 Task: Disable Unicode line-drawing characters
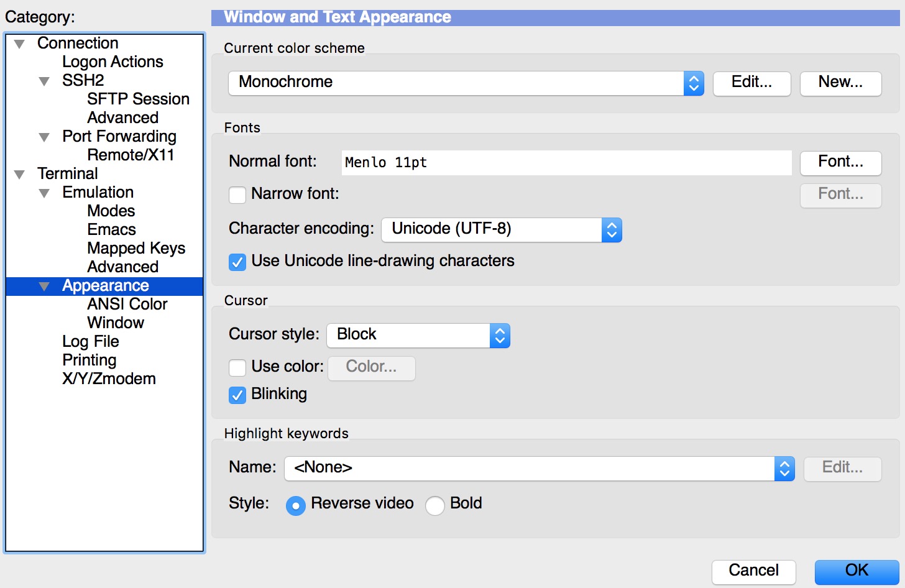click(237, 262)
